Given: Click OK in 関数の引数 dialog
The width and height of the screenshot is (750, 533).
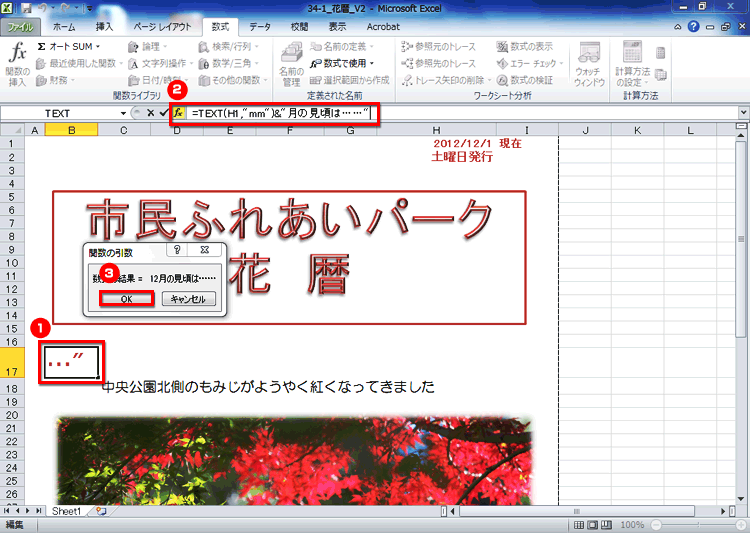Looking at the screenshot, I should (126, 299).
